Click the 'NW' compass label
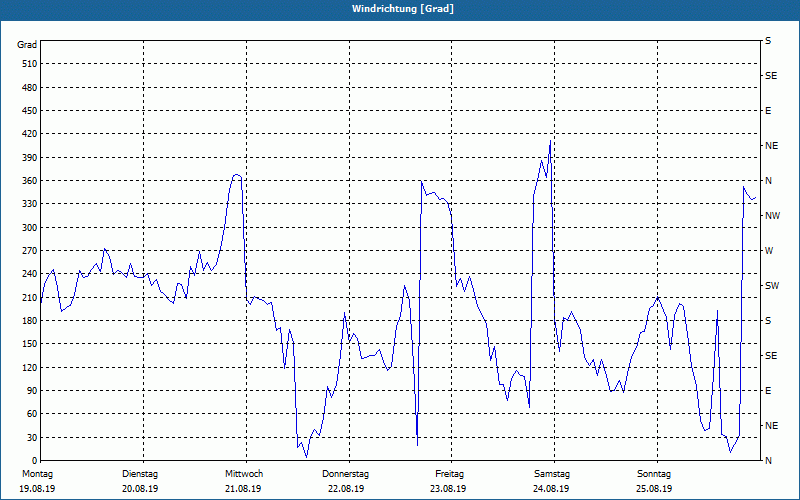This screenshot has height=500, width=800. click(772, 216)
